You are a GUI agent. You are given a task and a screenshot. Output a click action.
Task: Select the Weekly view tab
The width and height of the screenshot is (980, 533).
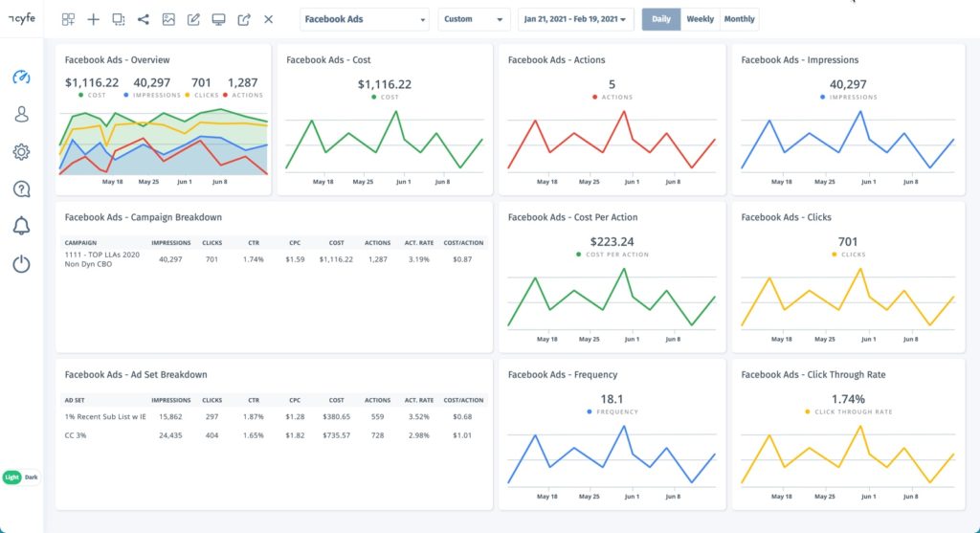coord(700,19)
